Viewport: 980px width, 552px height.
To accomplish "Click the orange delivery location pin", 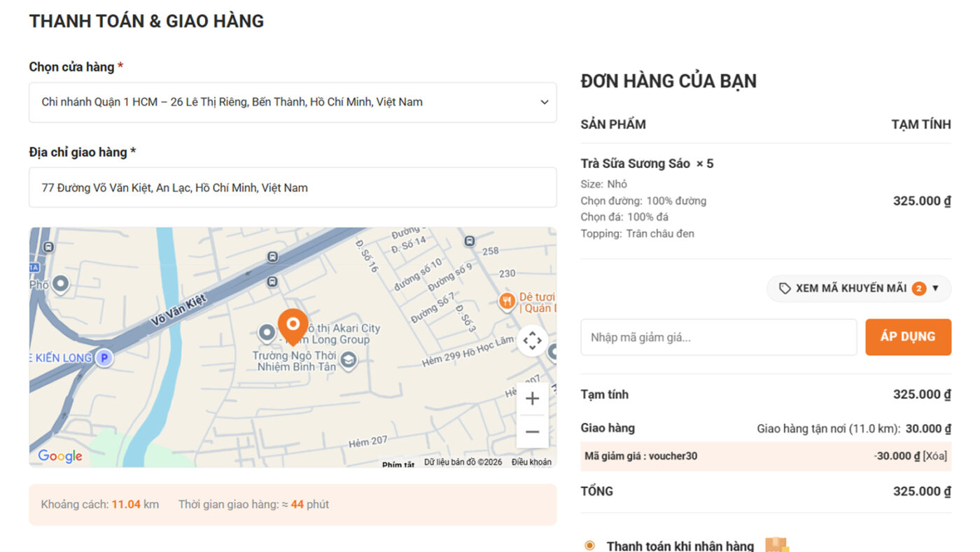I will pyautogui.click(x=293, y=325).
